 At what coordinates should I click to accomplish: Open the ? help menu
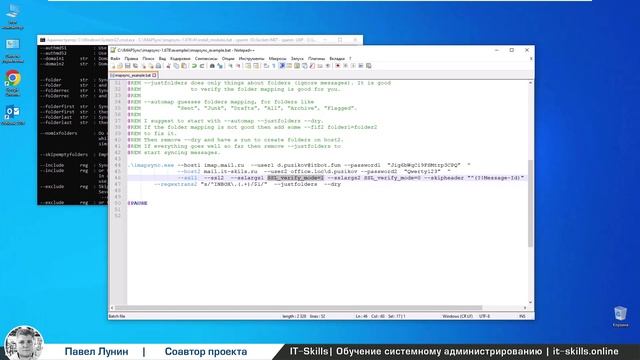point(350,59)
